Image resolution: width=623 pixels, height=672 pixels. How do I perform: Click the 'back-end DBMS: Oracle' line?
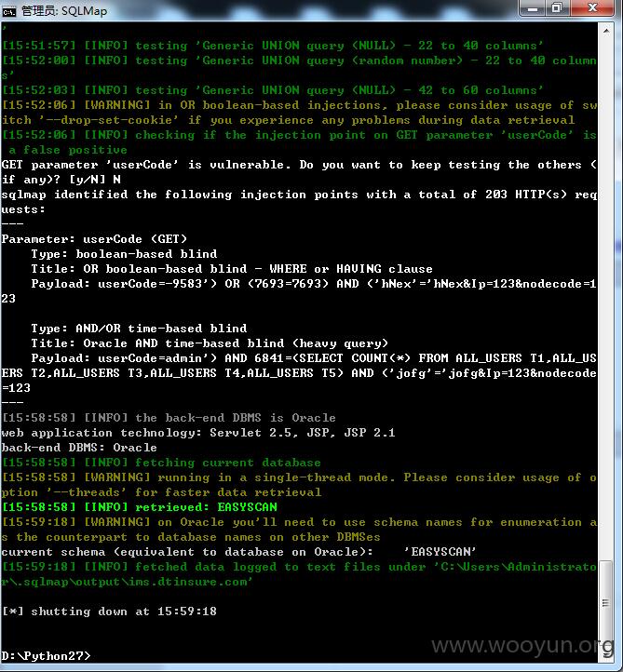click(79, 448)
